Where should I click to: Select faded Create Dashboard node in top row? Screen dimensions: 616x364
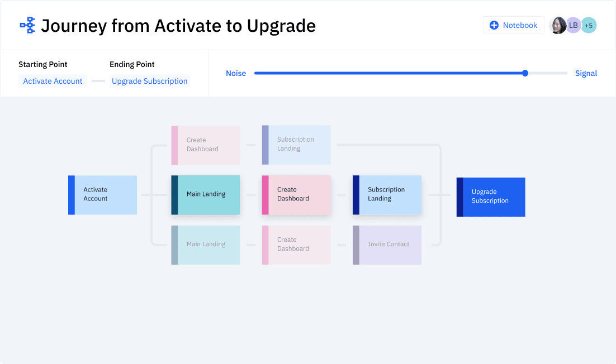coord(206,145)
